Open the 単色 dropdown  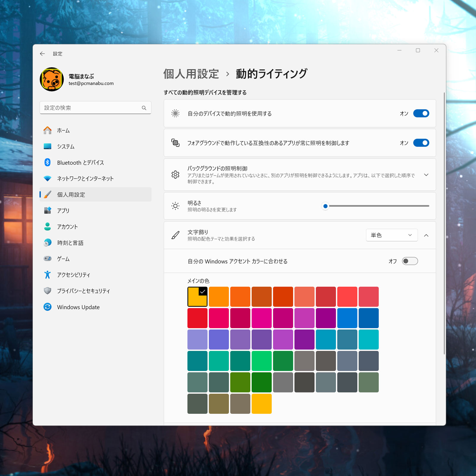(391, 235)
